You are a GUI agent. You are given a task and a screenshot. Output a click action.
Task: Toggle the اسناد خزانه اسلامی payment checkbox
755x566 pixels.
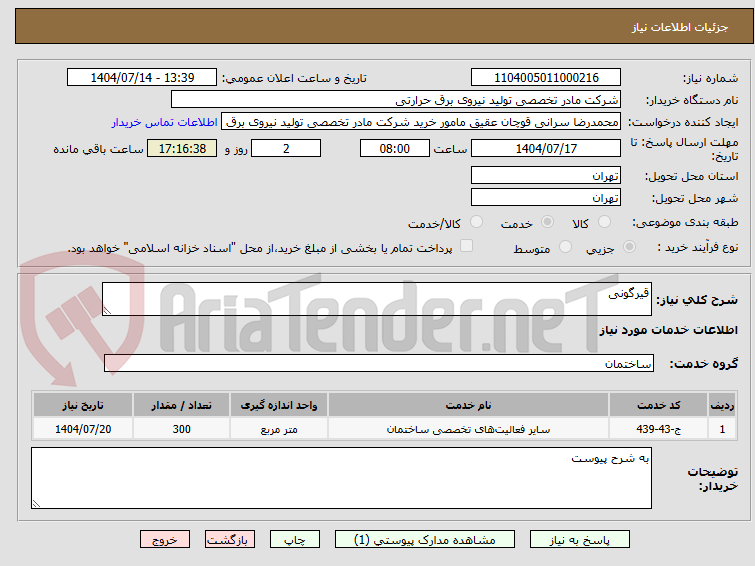466,246
